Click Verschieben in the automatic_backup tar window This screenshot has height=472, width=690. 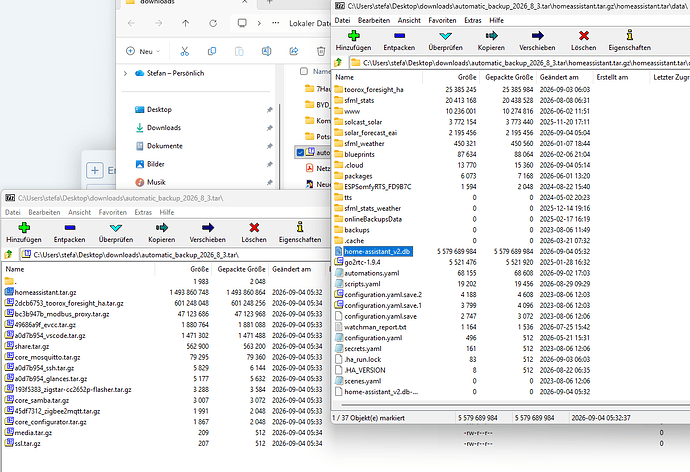(208, 232)
